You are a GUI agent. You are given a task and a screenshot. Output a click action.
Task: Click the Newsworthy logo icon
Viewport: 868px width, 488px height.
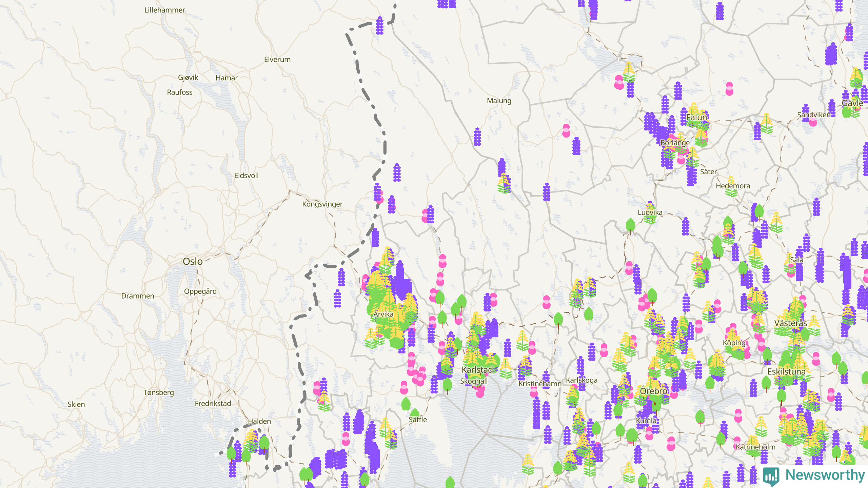(771, 476)
